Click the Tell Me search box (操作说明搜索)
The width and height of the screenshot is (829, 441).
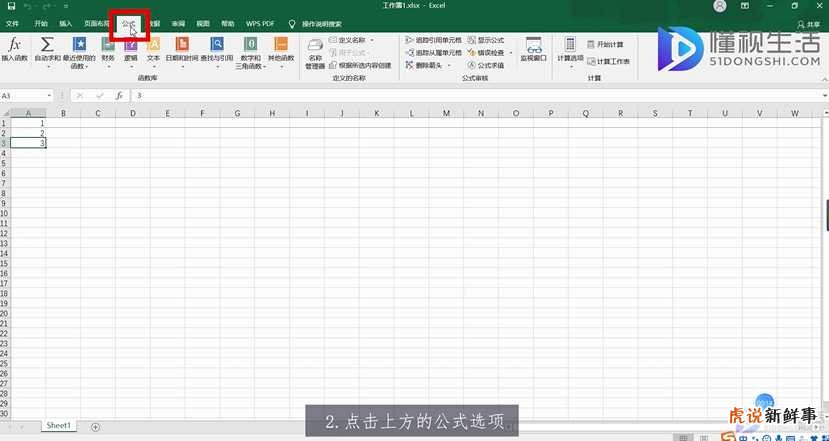[x=321, y=24]
